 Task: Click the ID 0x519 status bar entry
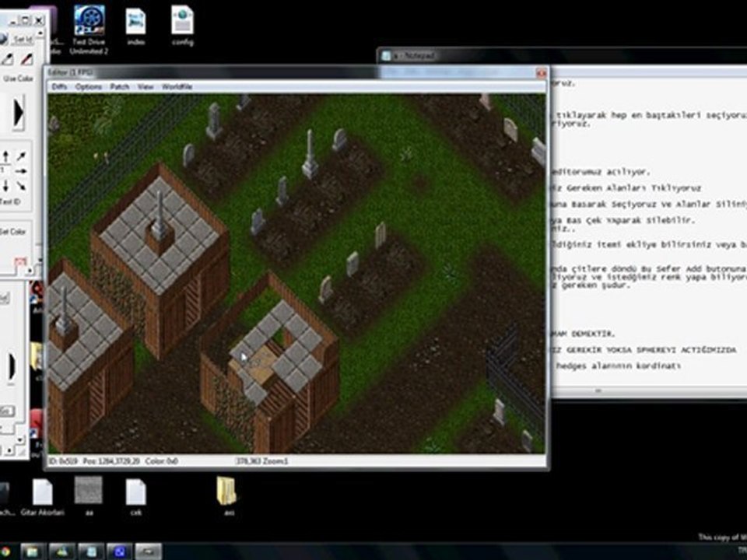(63, 461)
